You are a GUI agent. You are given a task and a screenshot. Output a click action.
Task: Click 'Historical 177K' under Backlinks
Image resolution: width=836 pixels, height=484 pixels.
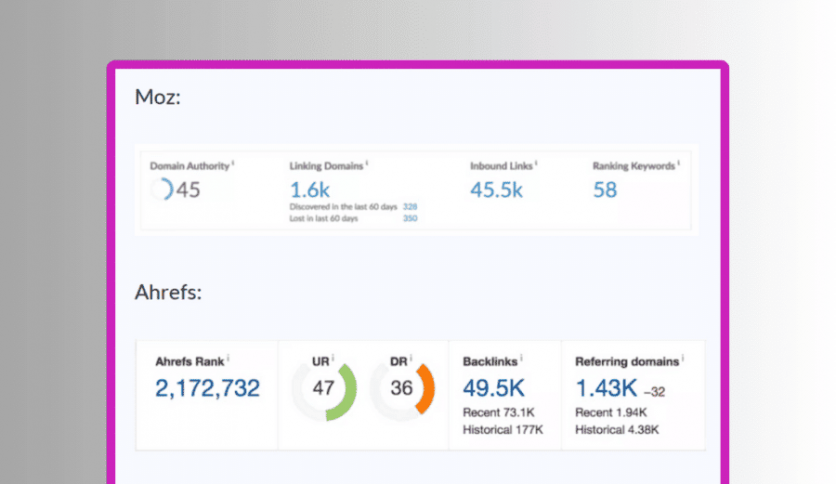503,430
